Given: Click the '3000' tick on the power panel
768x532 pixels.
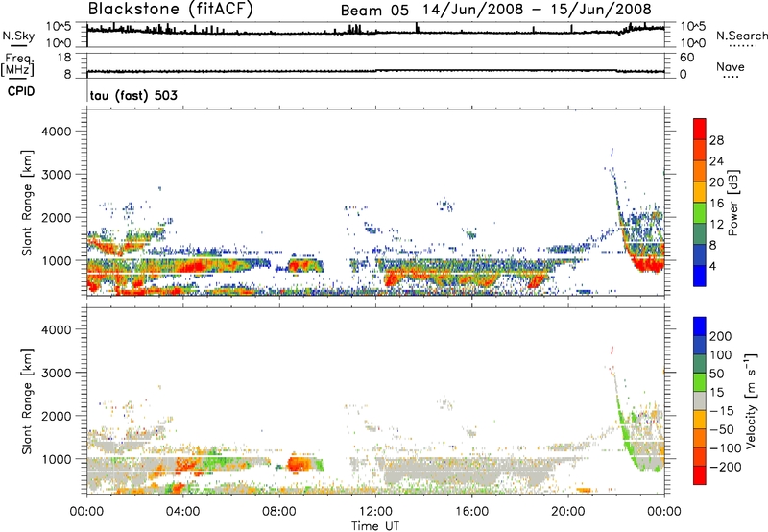Looking at the screenshot, I should 57,175.
